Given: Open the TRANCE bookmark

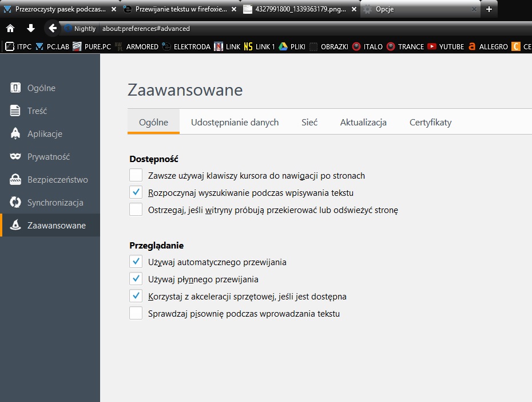Looking at the screenshot, I should tap(406, 46).
